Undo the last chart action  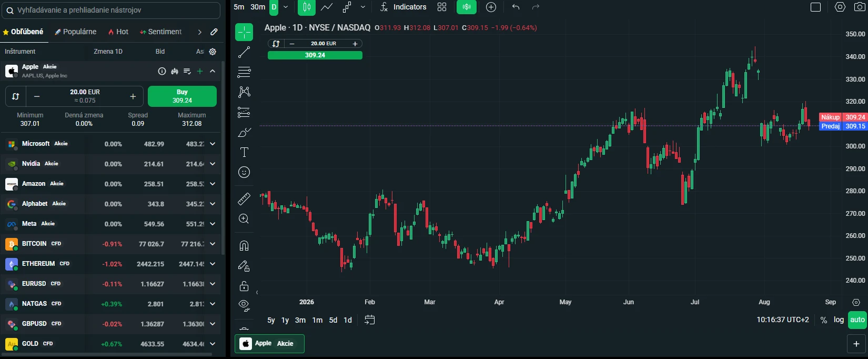tap(516, 7)
